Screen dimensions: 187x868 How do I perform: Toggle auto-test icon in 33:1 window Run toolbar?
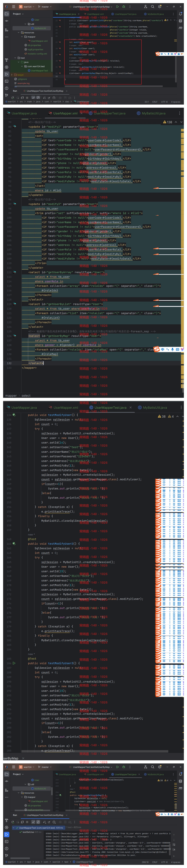[x=22, y=98]
